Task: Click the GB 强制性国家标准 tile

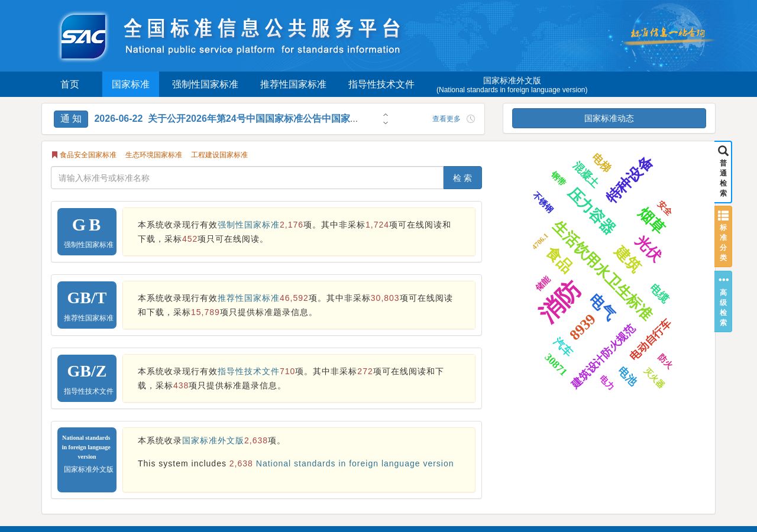Action: [87, 232]
